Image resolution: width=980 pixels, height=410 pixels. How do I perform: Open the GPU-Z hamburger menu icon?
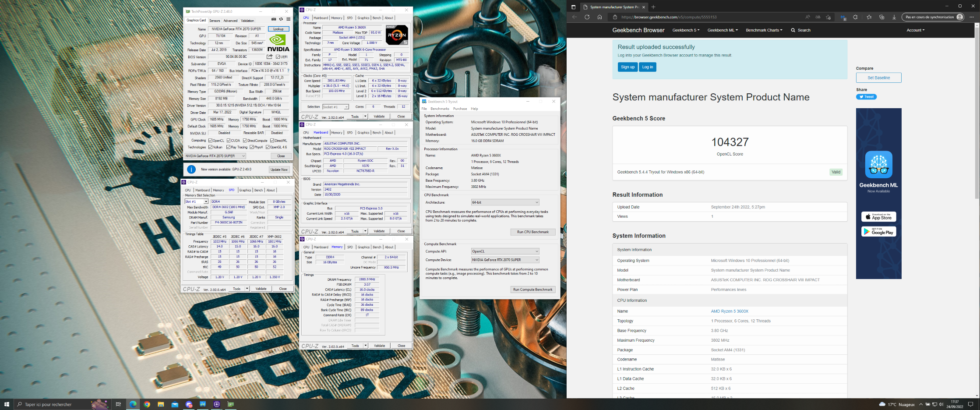click(288, 19)
